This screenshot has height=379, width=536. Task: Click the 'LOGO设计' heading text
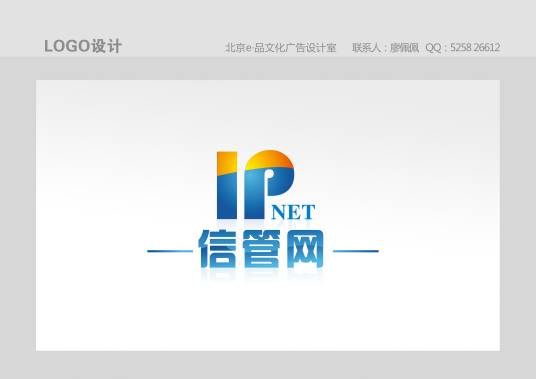click(83, 46)
